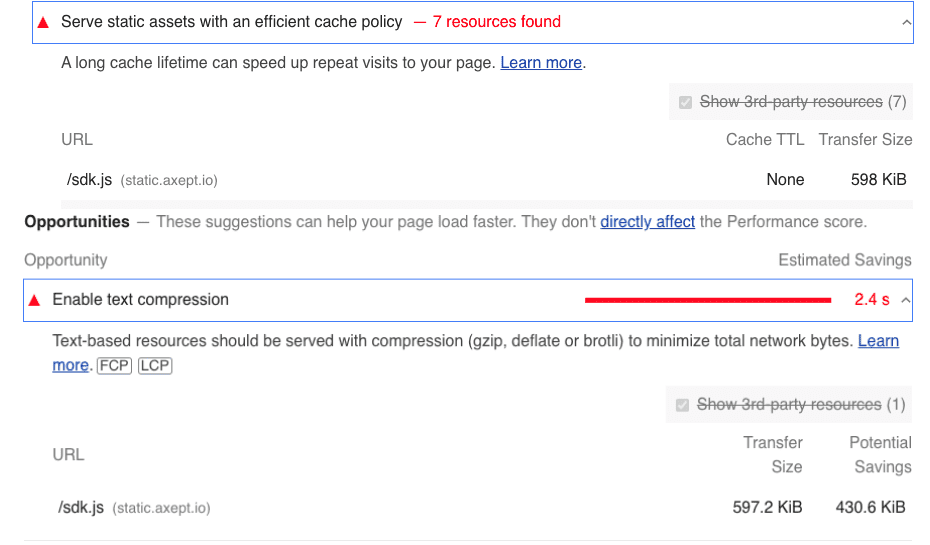
Task: Click /sdk.js URL in cache policy table
Action: (x=89, y=180)
